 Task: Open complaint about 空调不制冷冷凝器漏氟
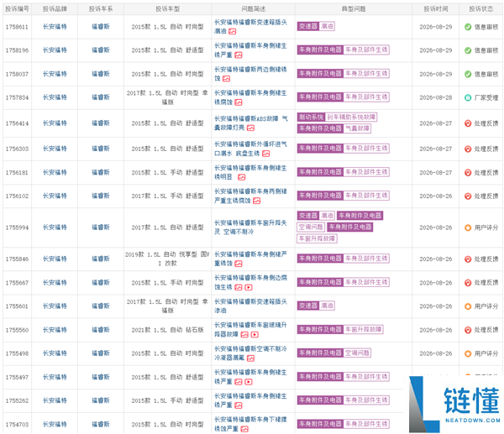pyautogui.click(x=250, y=353)
